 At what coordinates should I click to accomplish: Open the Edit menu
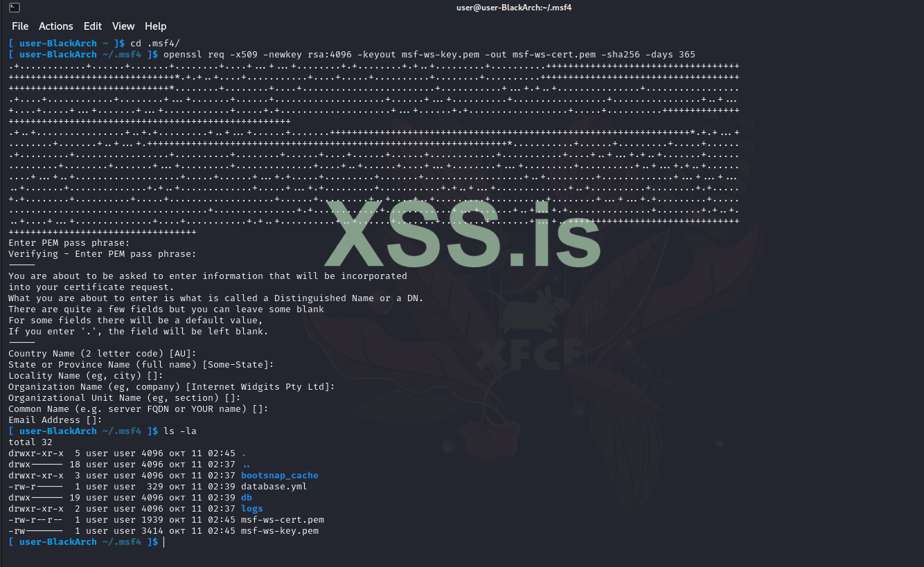93,26
